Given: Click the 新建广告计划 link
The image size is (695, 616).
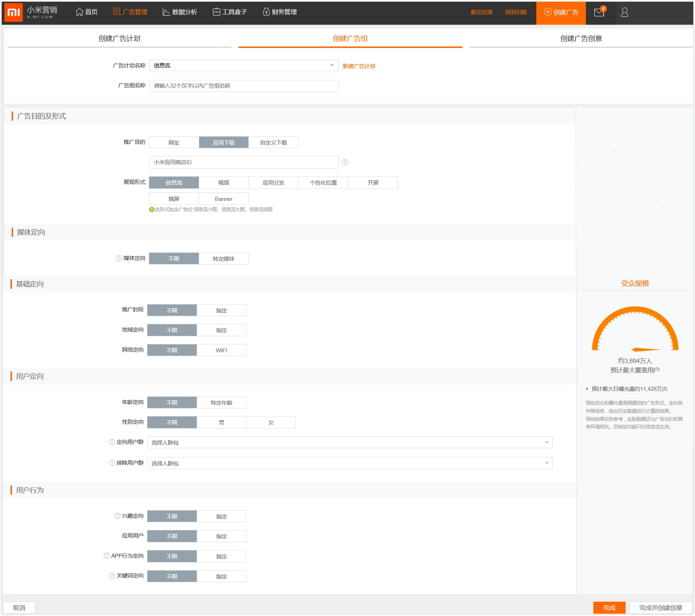Looking at the screenshot, I should pyautogui.click(x=359, y=66).
